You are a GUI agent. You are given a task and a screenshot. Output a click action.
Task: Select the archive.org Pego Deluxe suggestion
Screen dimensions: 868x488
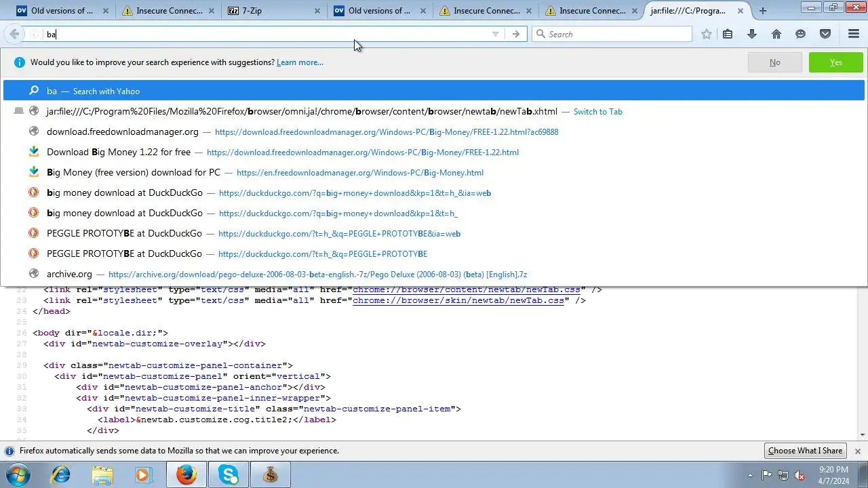coord(434,274)
